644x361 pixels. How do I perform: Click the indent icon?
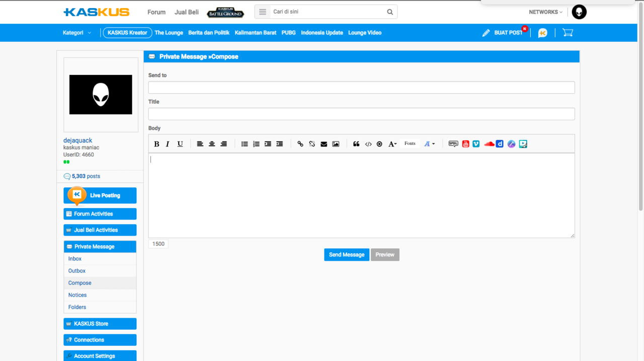coord(268,144)
